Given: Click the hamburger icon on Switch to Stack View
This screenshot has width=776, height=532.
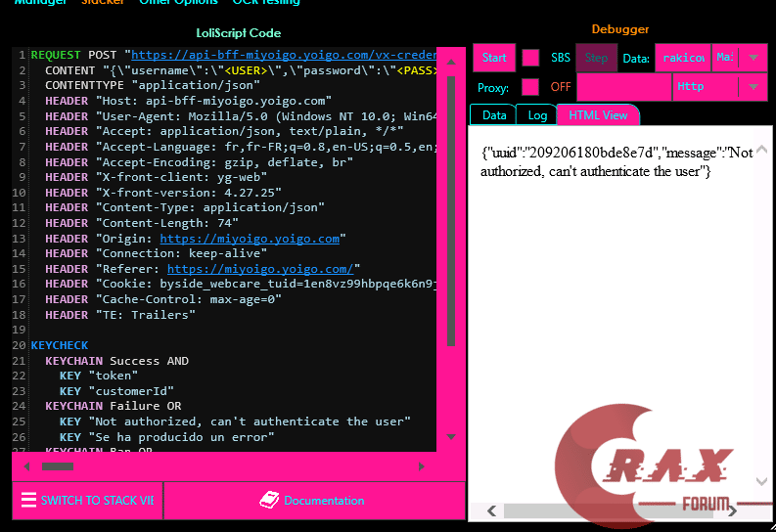Looking at the screenshot, I should pyautogui.click(x=28, y=500).
